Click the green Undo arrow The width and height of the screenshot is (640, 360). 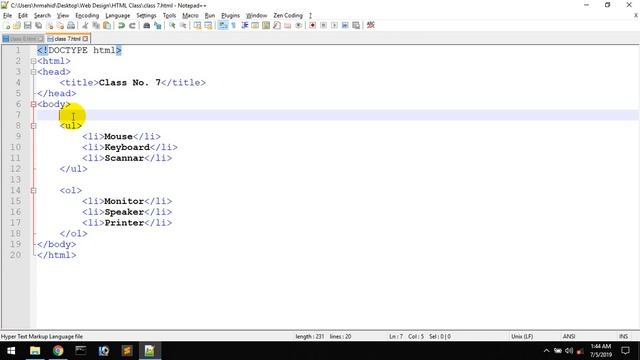click(121, 25)
